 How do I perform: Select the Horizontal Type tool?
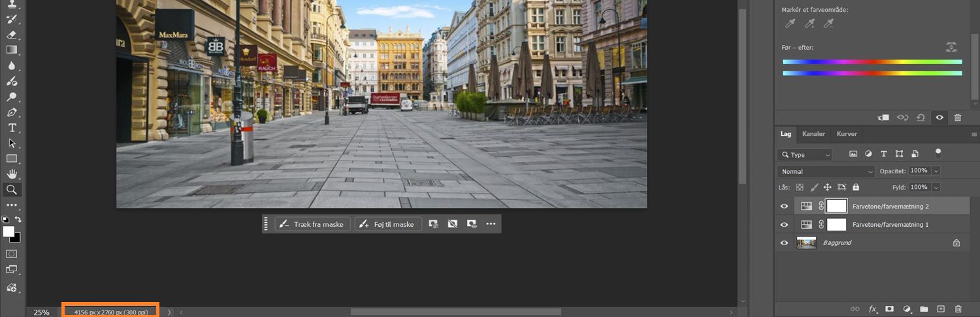click(12, 127)
